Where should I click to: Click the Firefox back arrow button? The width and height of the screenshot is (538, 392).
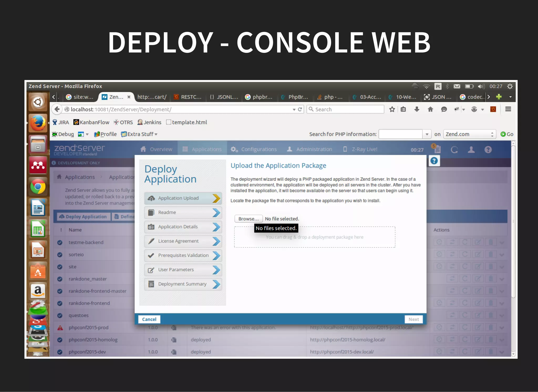click(x=57, y=109)
